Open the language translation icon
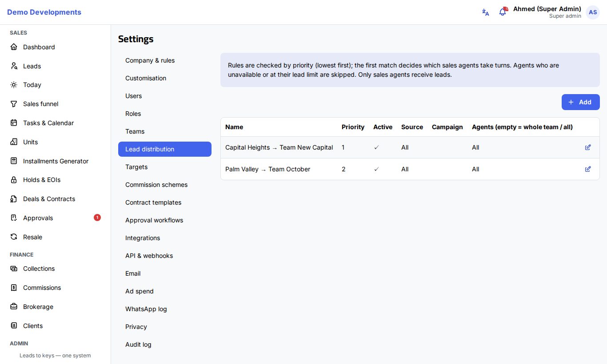 (x=486, y=12)
